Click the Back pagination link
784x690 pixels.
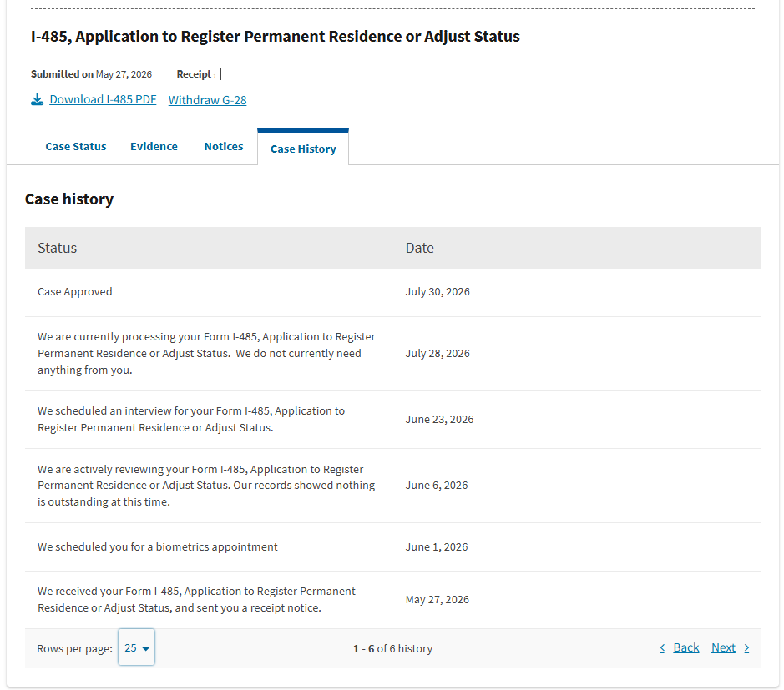tap(686, 647)
